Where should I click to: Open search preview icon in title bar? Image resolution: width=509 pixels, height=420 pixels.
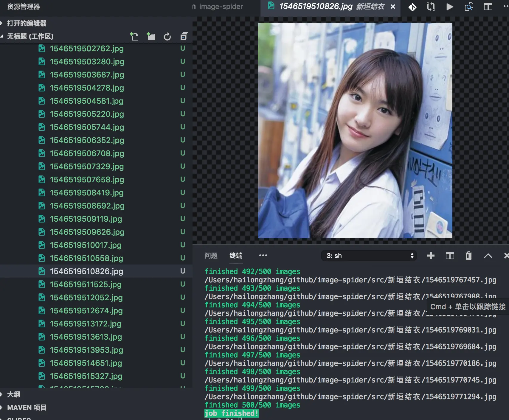pyautogui.click(x=469, y=7)
